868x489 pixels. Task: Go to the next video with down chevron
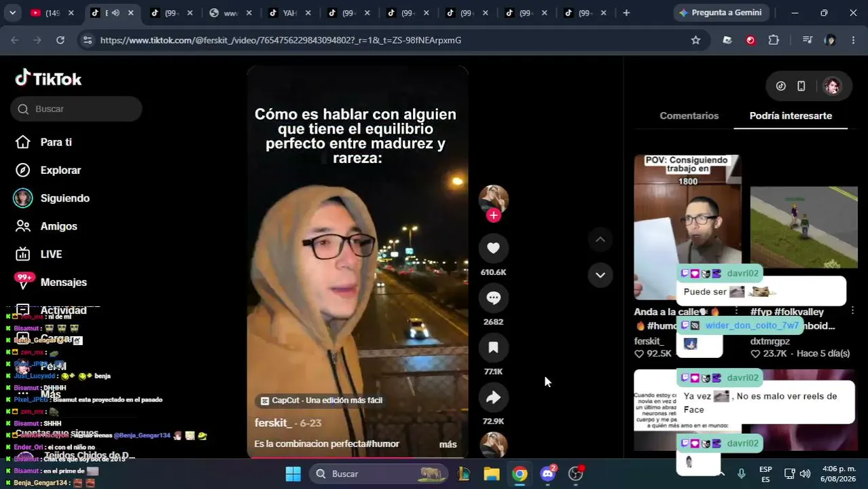600,275
